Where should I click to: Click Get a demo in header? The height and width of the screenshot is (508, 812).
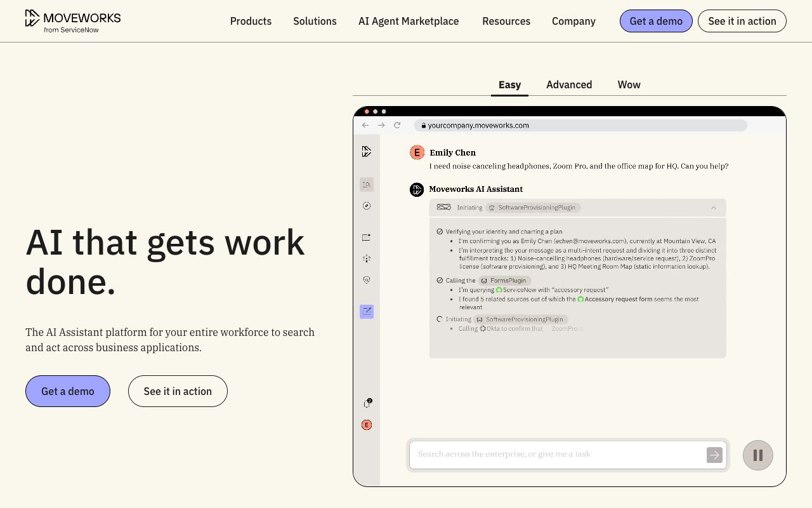pos(656,21)
